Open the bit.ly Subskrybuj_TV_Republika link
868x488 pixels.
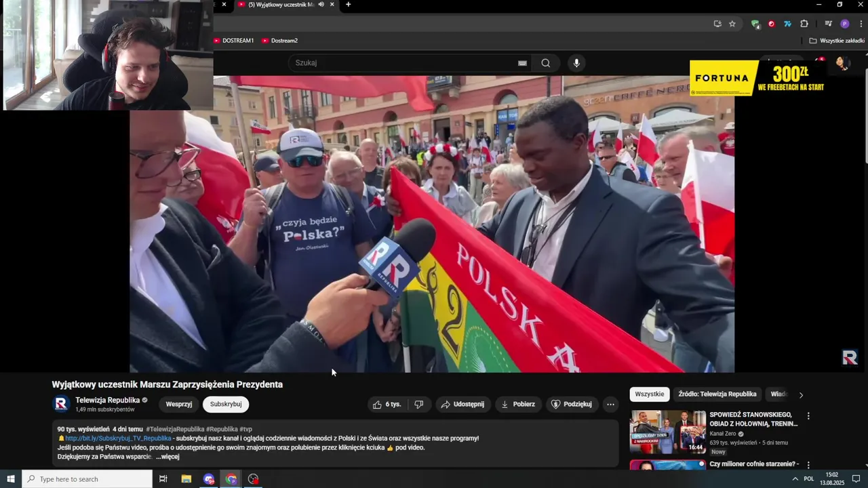pyautogui.click(x=118, y=439)
